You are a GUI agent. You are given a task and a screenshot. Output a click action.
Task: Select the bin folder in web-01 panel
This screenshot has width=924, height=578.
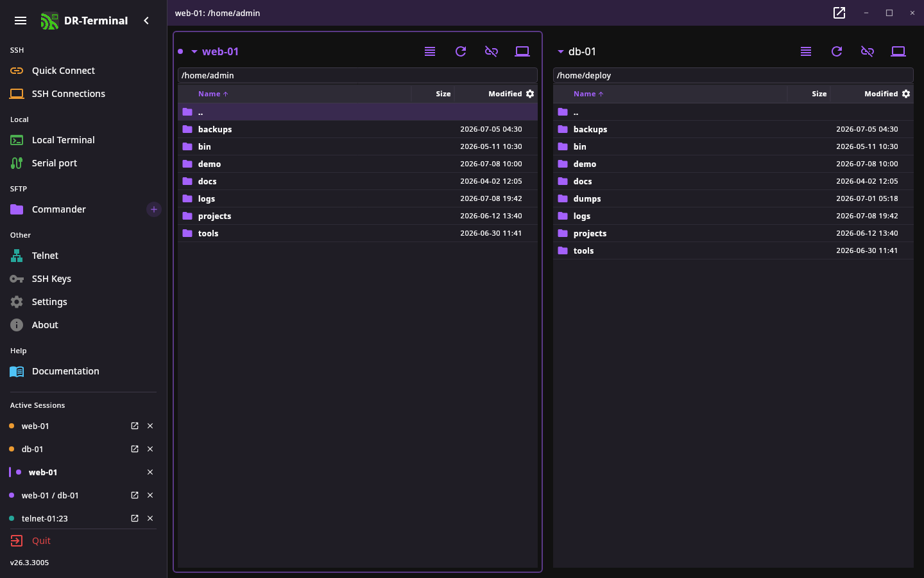(x=357, y=146)
